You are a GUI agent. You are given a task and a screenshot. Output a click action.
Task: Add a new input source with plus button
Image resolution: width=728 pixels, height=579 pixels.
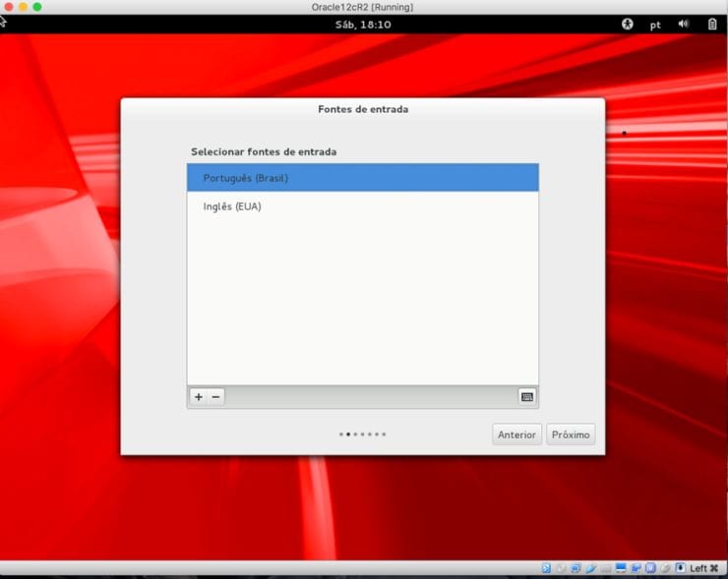click(199, 397)
